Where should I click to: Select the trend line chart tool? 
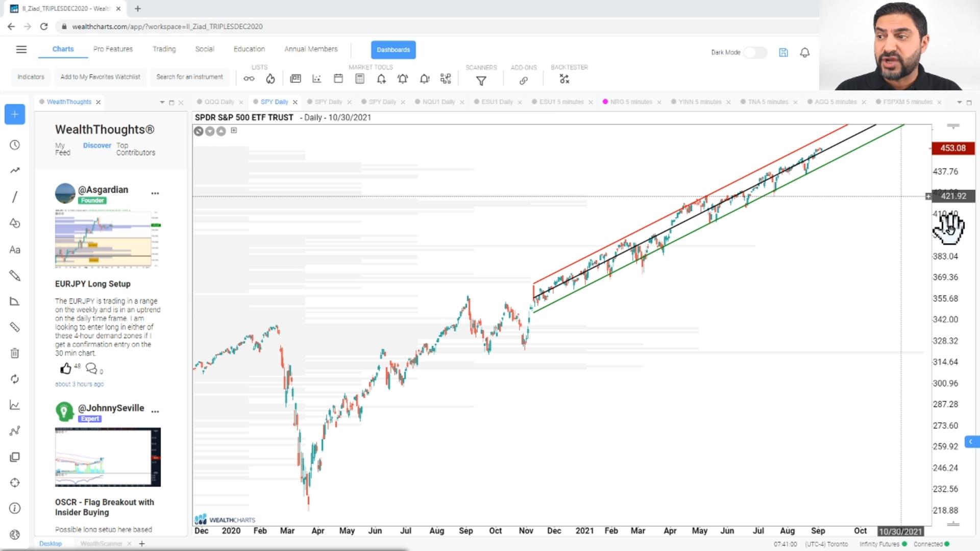pos(15,170)
